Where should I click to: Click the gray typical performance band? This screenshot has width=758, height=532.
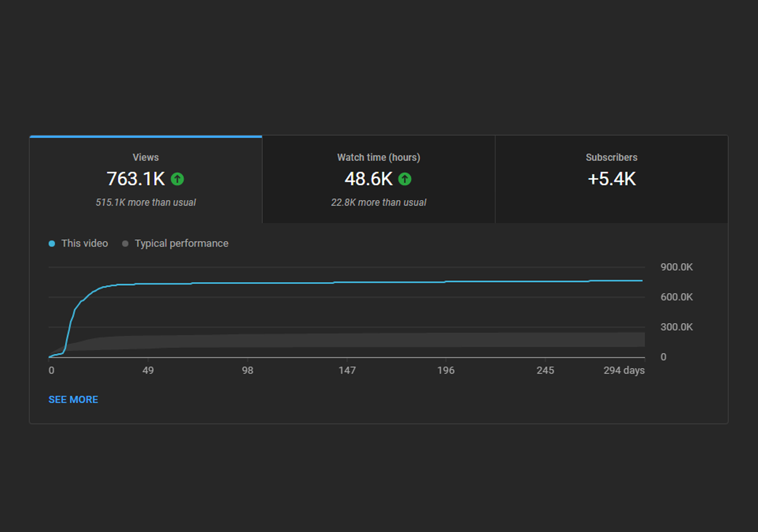tap(379, 340)
